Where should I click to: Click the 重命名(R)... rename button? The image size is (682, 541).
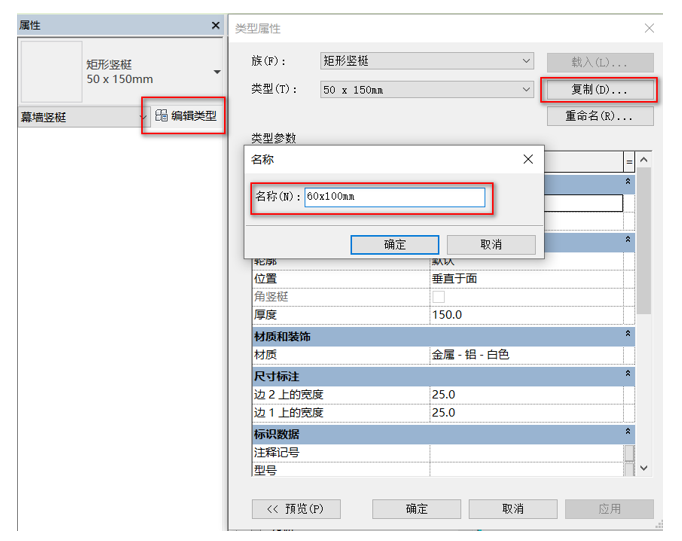point(599,116)
